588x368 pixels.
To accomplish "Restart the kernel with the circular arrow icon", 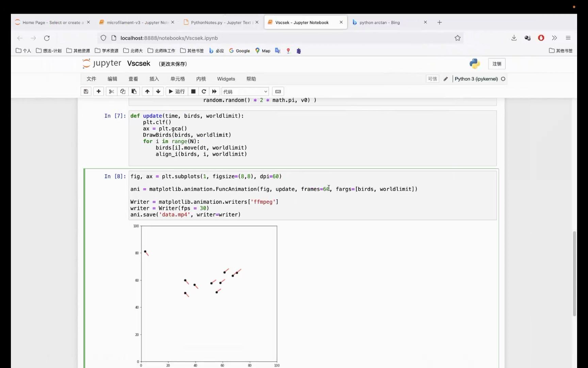I will [x=204, y=91].
